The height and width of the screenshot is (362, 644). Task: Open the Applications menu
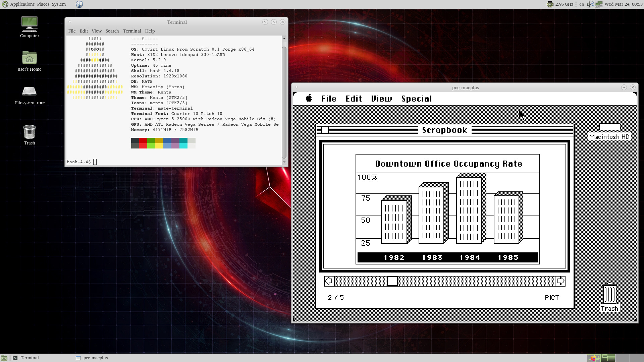22,4
